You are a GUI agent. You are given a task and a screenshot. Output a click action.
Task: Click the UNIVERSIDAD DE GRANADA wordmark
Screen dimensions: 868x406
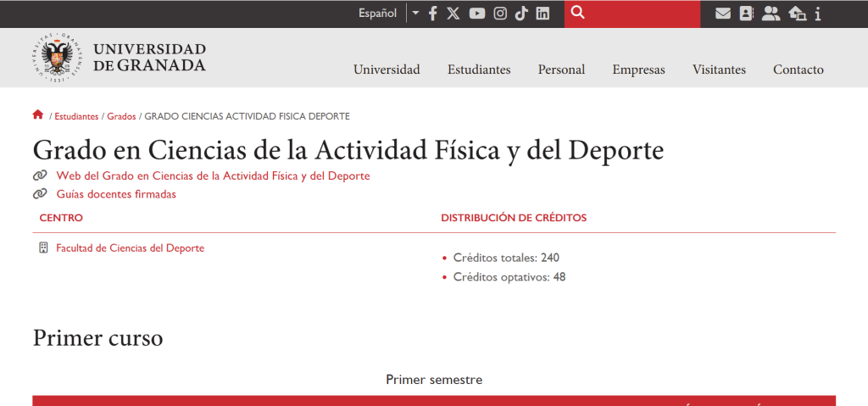(149, 58)
